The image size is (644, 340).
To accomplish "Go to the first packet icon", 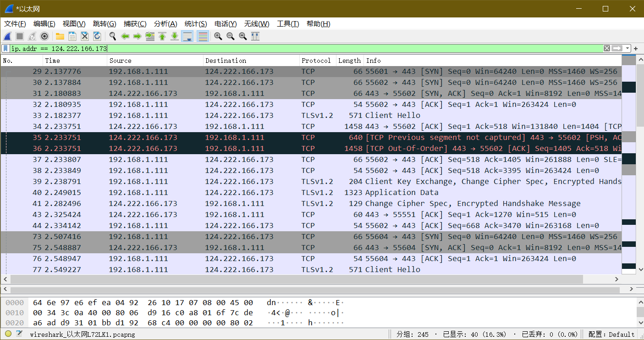I will click(162, 36).
